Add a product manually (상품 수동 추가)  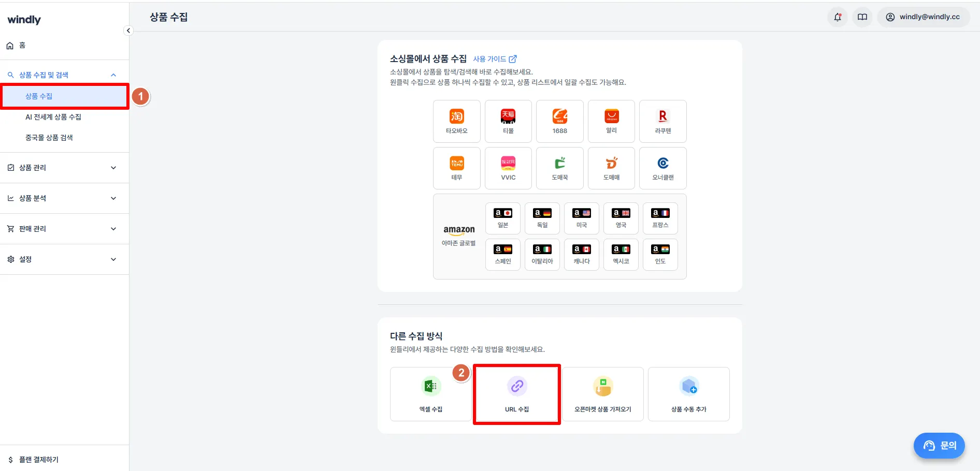(689, 394)
